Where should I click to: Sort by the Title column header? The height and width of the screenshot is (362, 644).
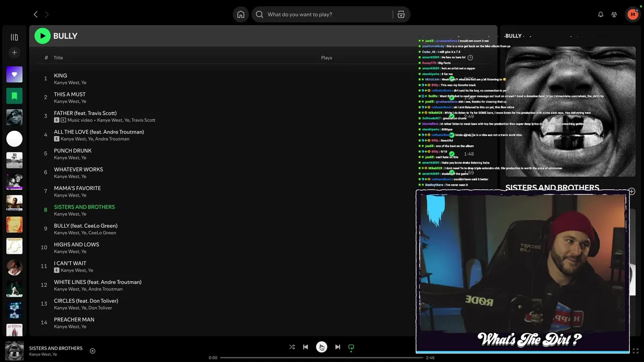tap(58, 58)
